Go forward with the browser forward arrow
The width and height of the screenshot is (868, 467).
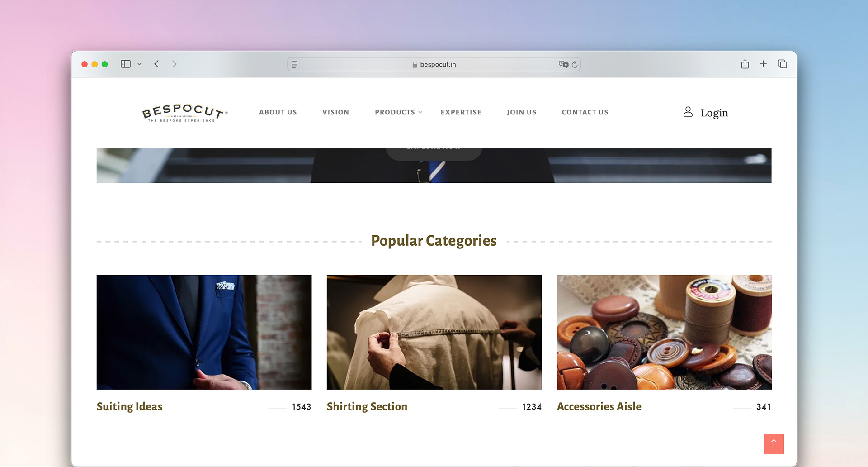[175, 64]
